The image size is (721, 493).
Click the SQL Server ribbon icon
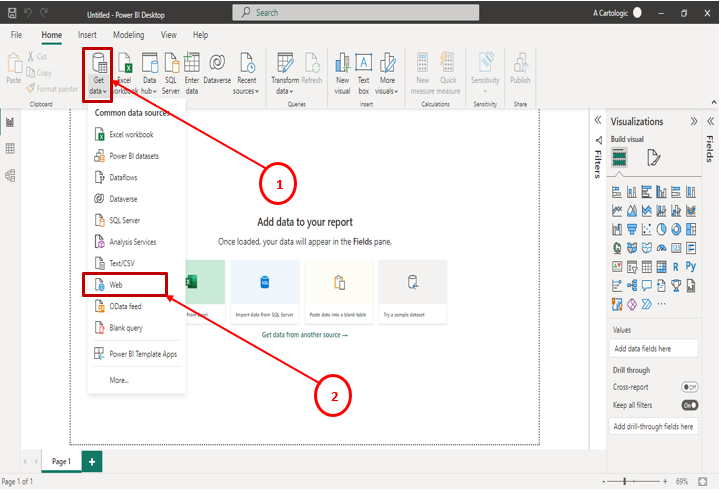pyautogui.click(x=171, y=74)
